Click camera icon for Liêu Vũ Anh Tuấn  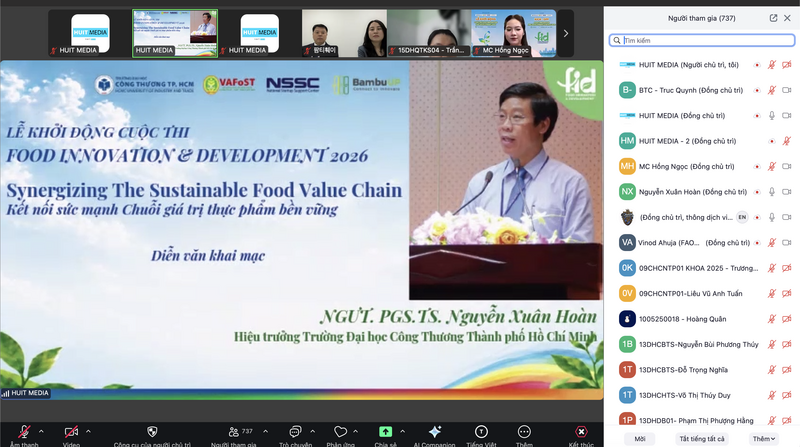point(787,293)
